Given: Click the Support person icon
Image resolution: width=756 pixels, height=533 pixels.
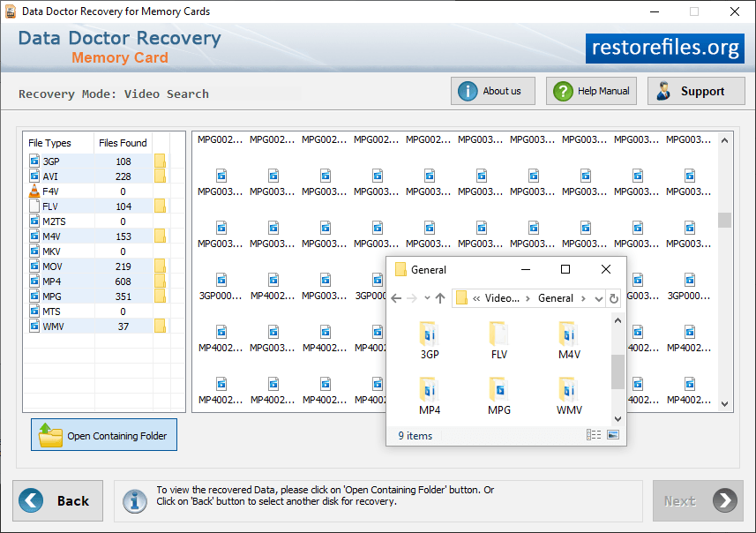Looking at the screenshot, I should 663,91.
